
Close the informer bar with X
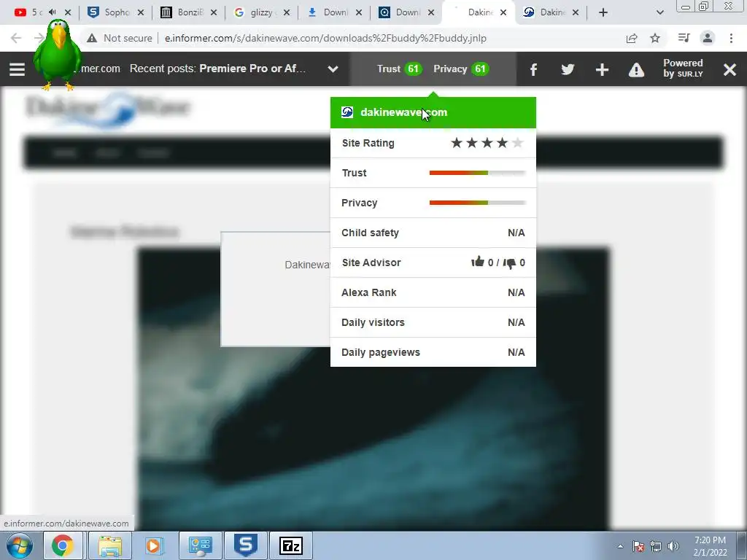tap(729, 69)
